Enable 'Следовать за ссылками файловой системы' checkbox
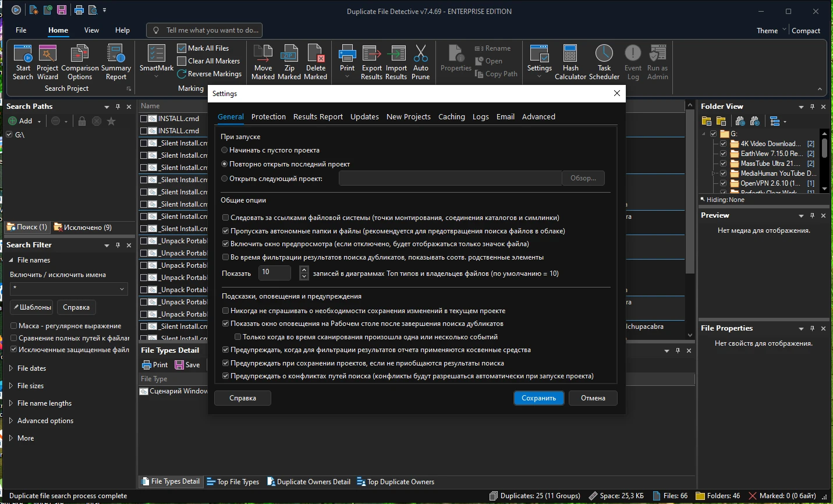This screenshot has width=833, height=504. (225, 218)
